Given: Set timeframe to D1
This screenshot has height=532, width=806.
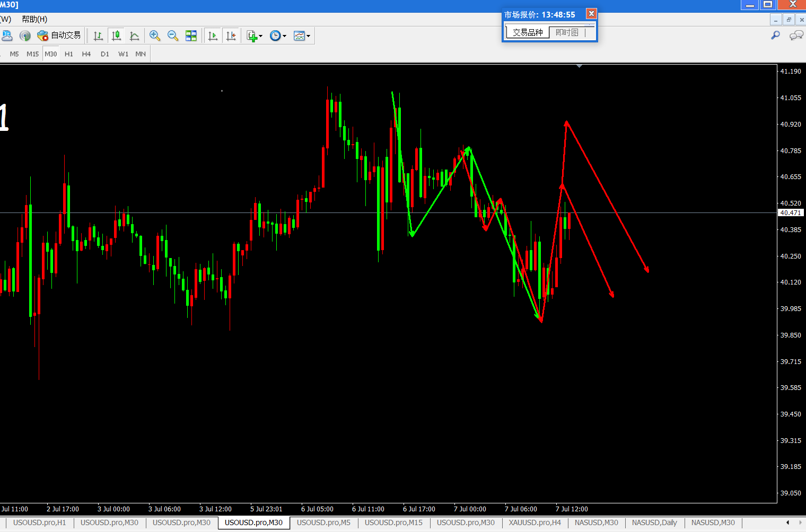Looking at the screenshot, I should click(105, 54).
